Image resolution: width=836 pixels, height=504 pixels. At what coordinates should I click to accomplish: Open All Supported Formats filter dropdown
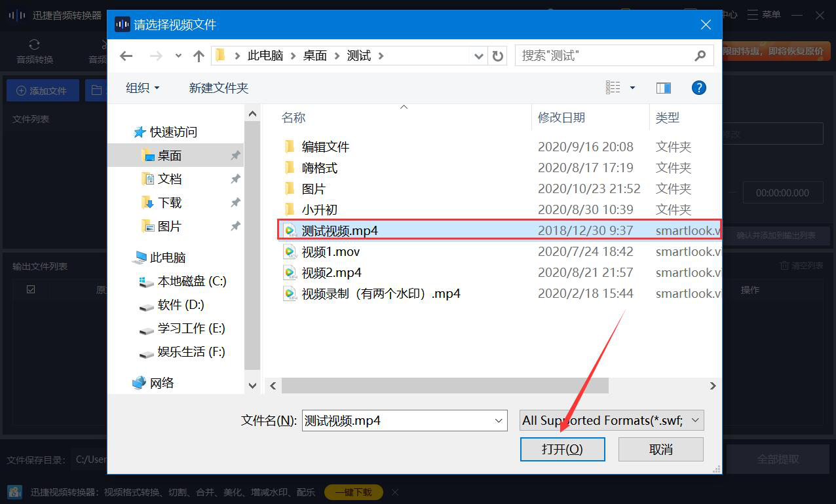[612, 421]
